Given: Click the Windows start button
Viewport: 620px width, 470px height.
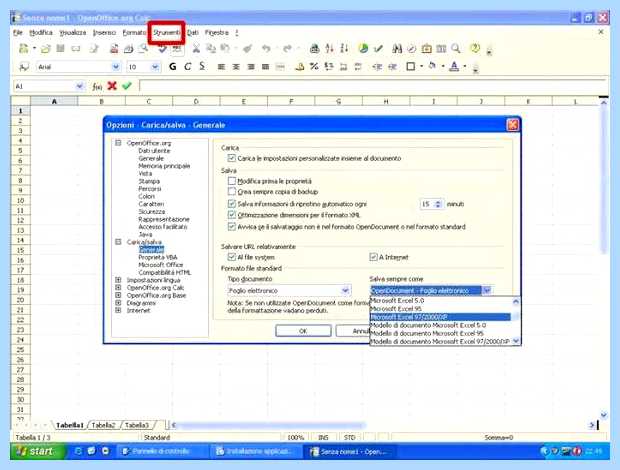Looking at the screenshot, I should point(36,451).
